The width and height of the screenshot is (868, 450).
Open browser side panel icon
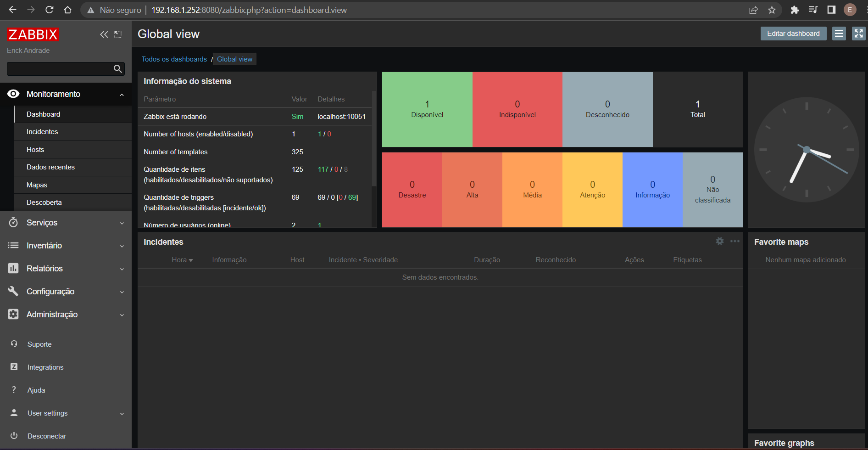(831, 10)
